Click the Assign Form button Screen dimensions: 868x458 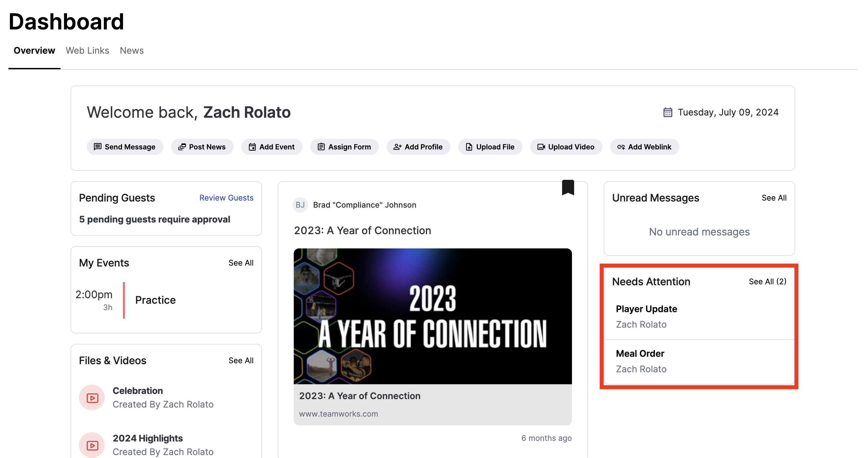coord(344,147)
